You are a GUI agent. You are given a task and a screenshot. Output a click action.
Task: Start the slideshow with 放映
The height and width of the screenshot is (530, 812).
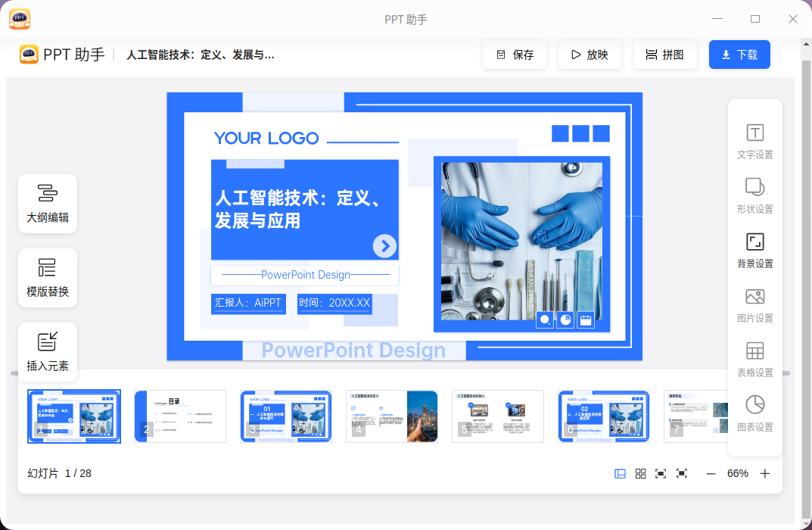pyautogui.click(x=590, y=55)
